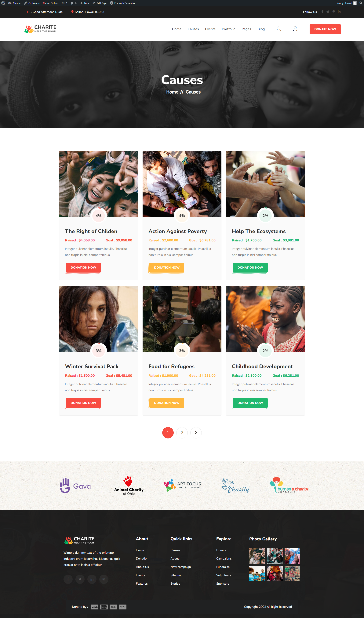Screen dimensions: 364x618
Task: Open the Pinterest icon in top bar
Action: (x=334, y=12)
